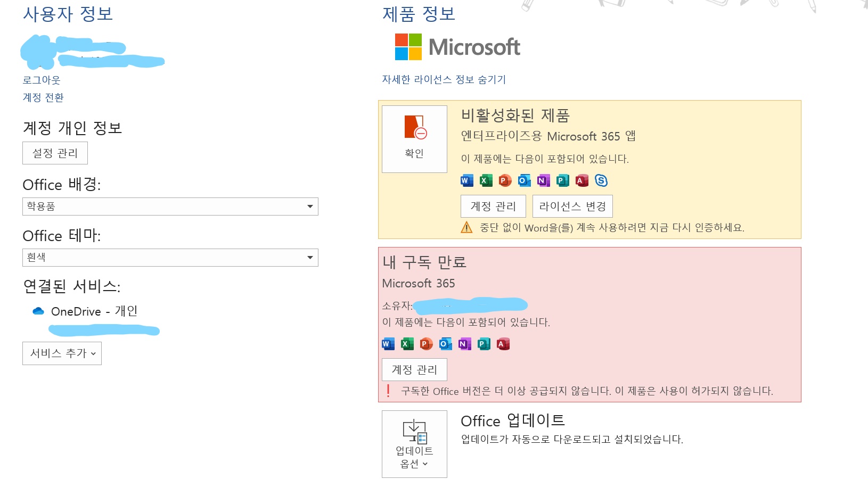
Task: Click the yellow warning triangle icon
Action: tap(466, 228)
